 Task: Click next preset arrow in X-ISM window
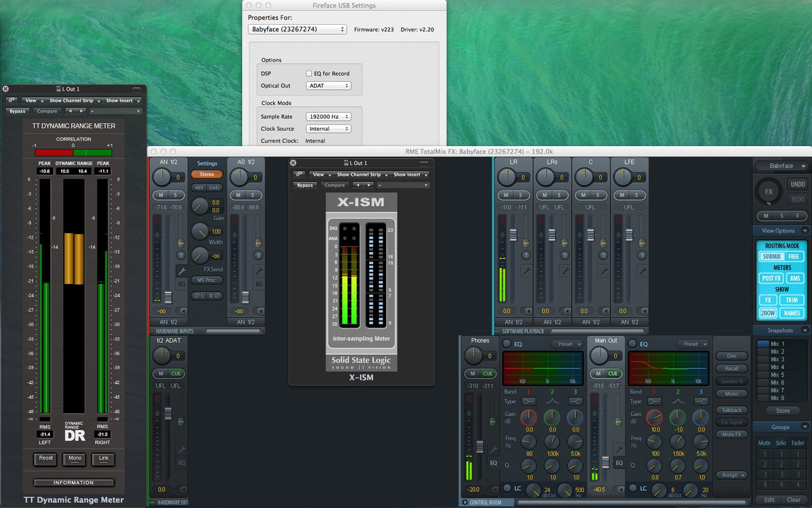coord(369,185)
